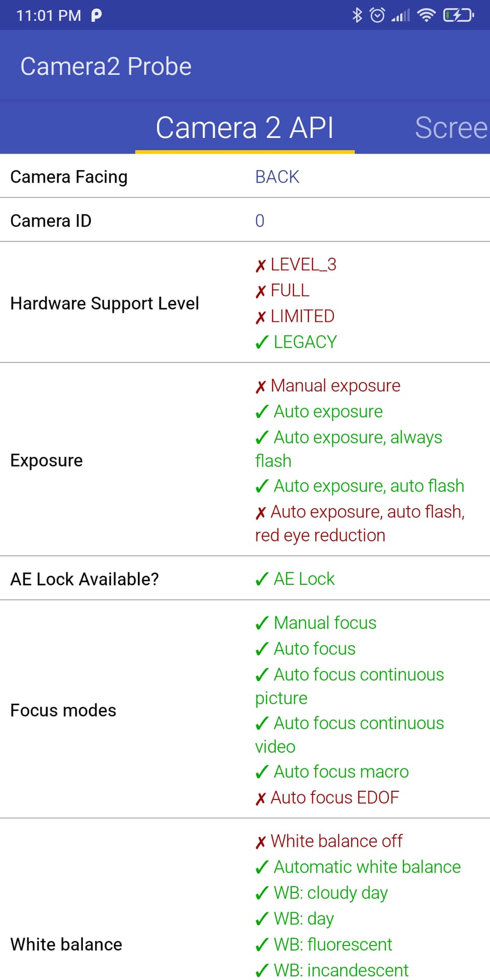Tap the red X beside Manual exposure
The width and height of the screenshot is (490, 980).
point(261,386)
